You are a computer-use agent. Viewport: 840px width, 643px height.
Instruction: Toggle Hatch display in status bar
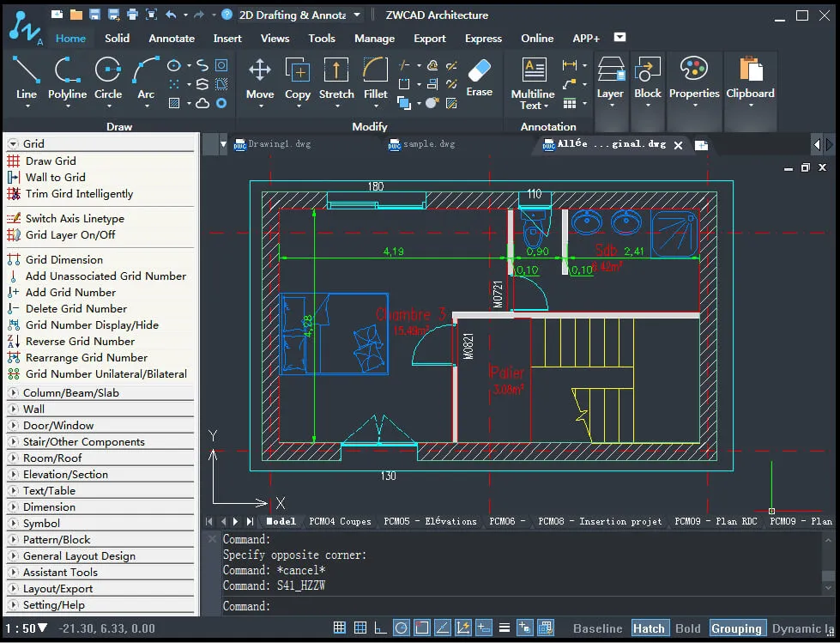(x=650, y=628)
